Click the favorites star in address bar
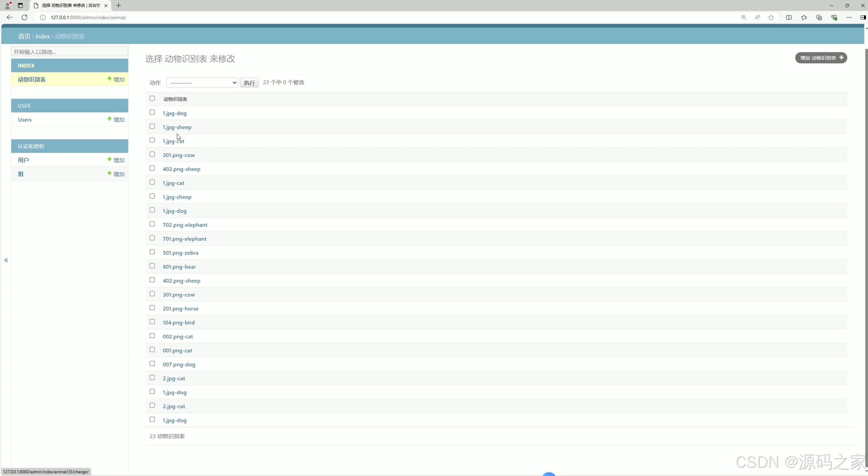The height and width of the screenshot is (476, 868). pyautogui.click(x=771, y=17)
